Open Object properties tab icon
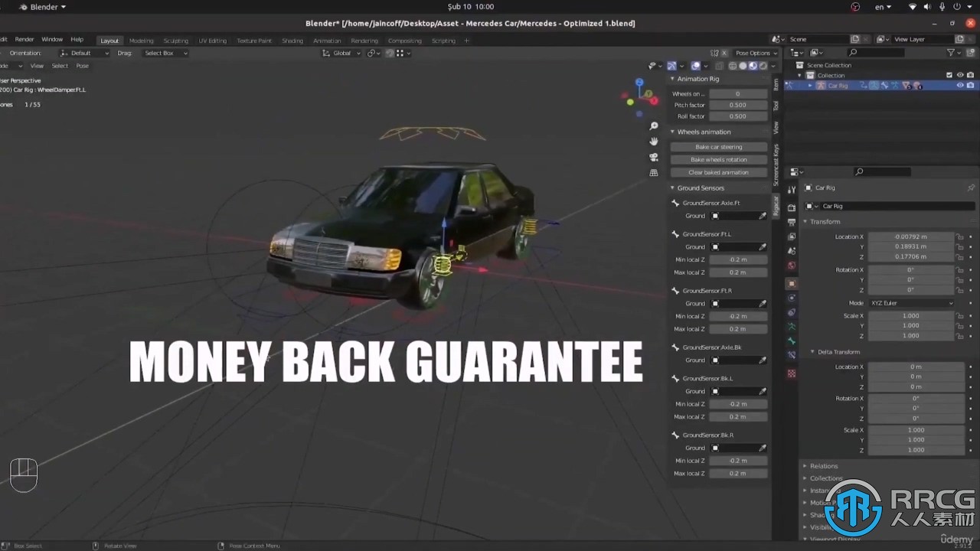Screen dimensions: 980x551 (792, 284)
